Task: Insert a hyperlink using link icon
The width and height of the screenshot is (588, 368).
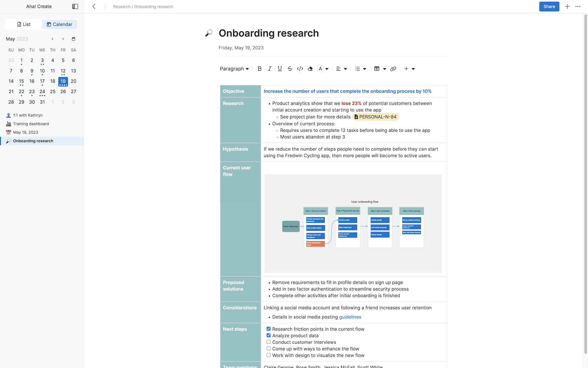Action: pos(393,69)
